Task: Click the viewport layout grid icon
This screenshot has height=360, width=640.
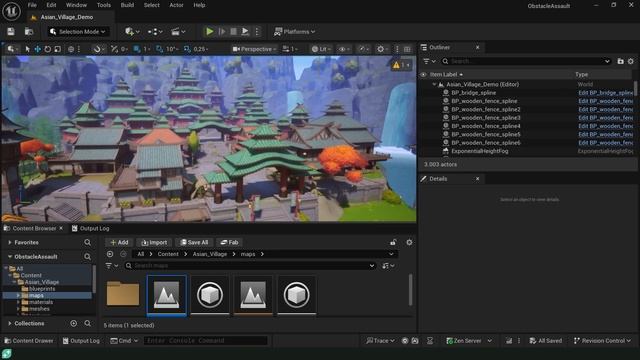Action: (407, 49)
